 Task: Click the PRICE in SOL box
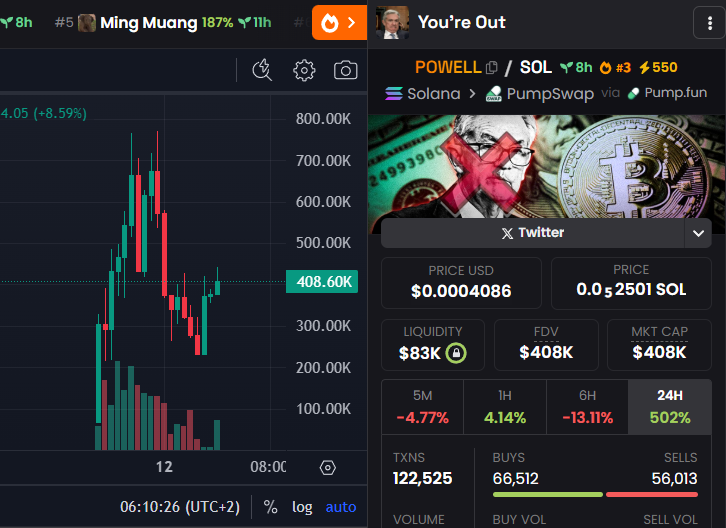[631, 283]
